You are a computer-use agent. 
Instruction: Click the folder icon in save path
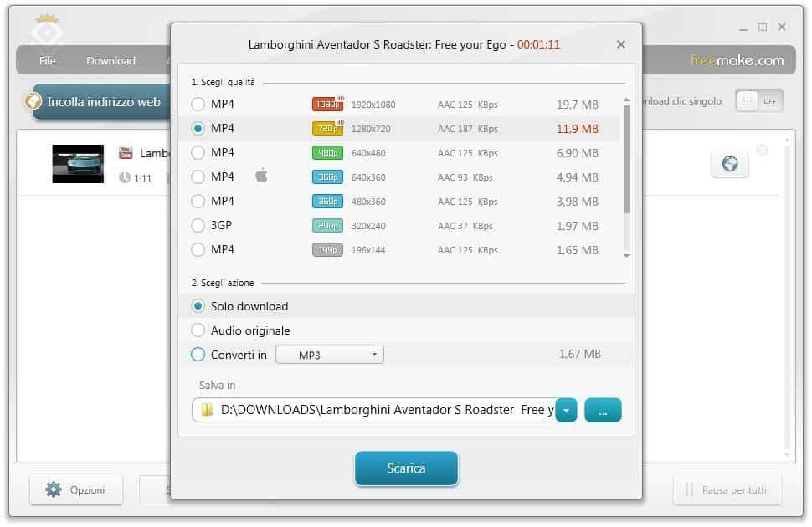tap(207, 410)
